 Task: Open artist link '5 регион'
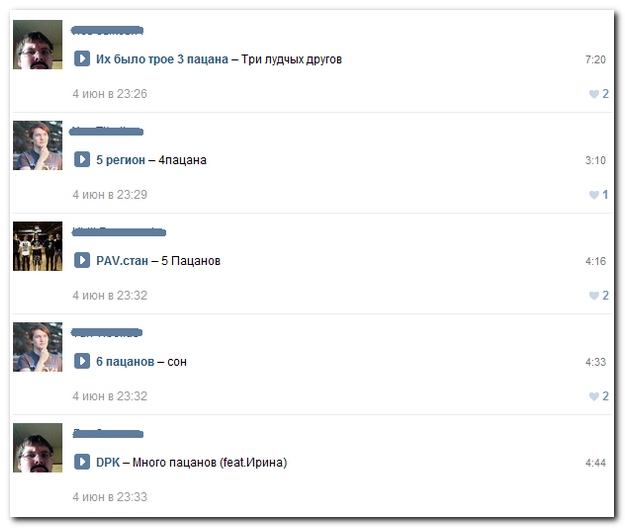point(120,160)
